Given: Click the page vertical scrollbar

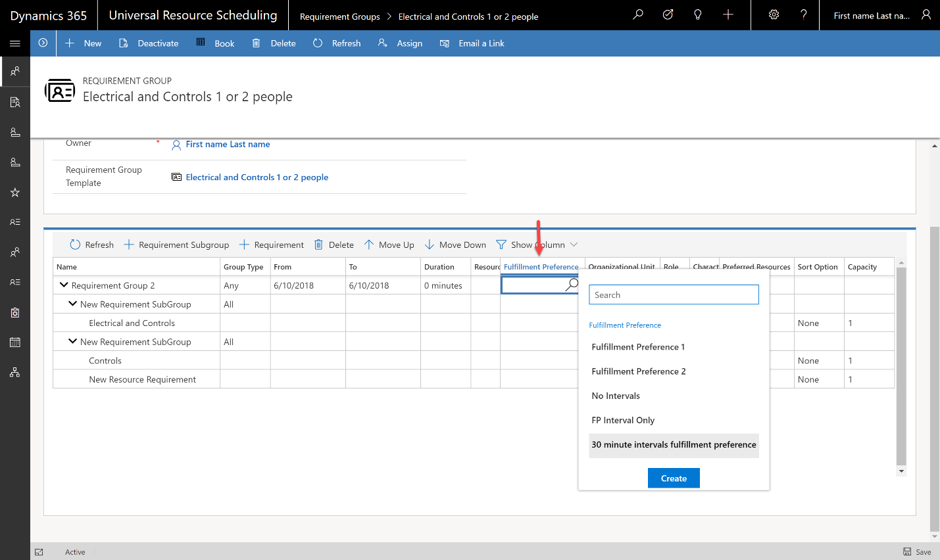Looking at the screenshot, I should [935, 379].
